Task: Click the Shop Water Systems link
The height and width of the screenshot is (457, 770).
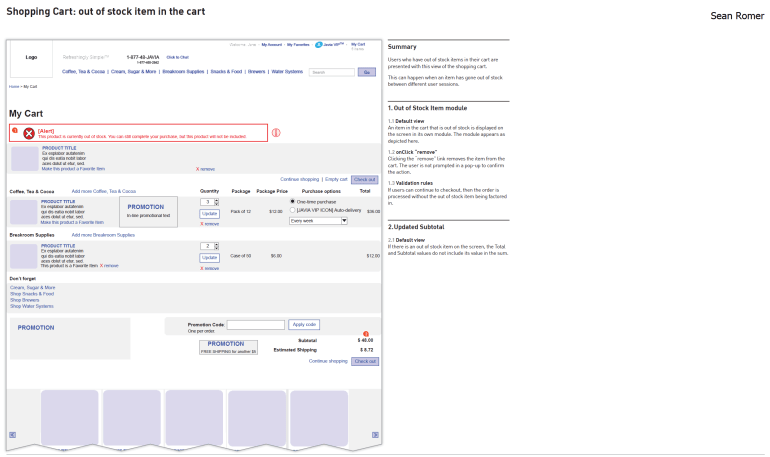Action: click(32, 306)
